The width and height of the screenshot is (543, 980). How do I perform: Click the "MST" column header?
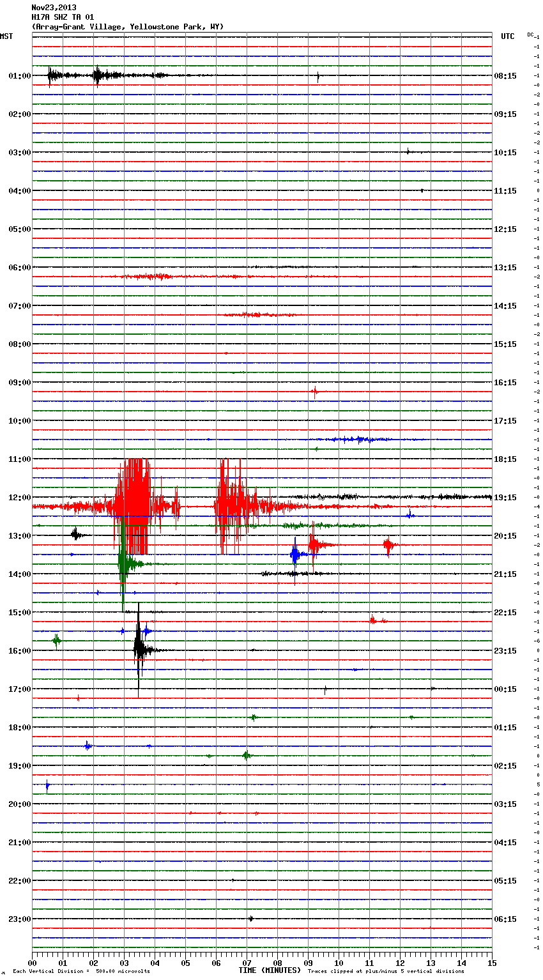pyautogui.click(x=6, y=36)
